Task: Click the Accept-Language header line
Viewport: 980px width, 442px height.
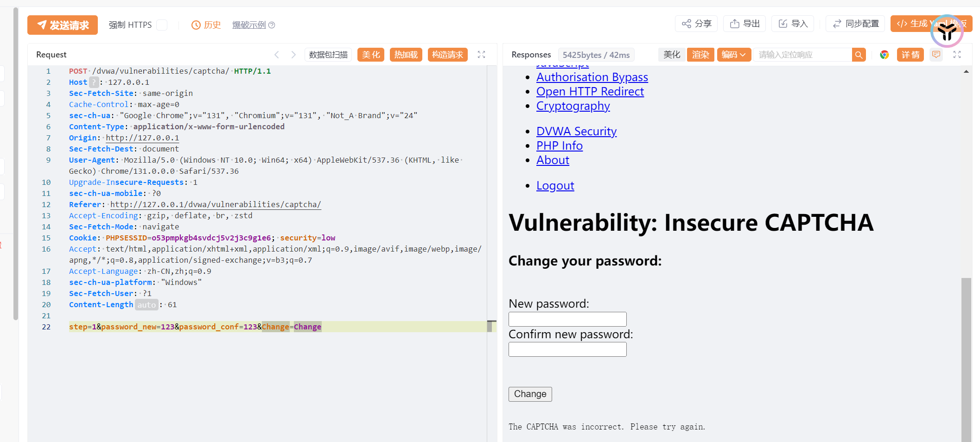Action: [140, 271]
